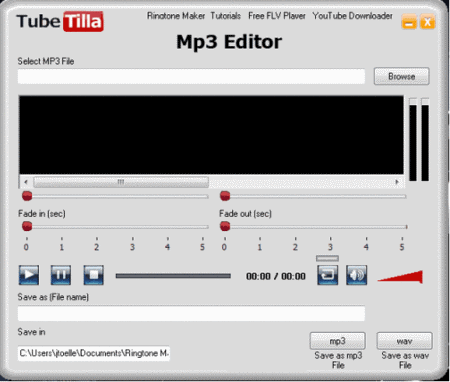
Task: Click the small bar above the loop button
Action: [x=327, y=258]
